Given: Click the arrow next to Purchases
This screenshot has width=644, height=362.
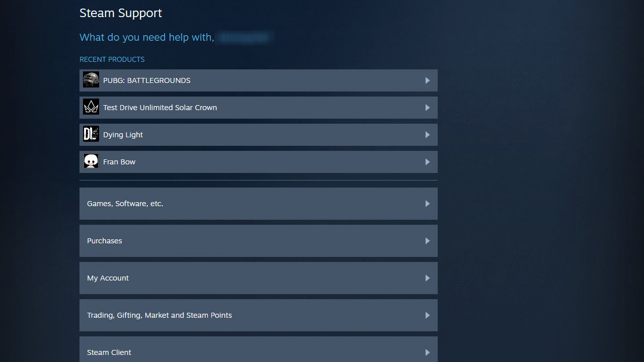Looking at the screenshot, I should 427,241.
